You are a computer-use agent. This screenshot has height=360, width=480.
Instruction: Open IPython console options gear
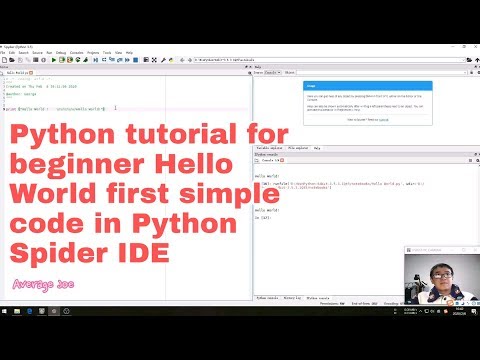tap(478, 160)
